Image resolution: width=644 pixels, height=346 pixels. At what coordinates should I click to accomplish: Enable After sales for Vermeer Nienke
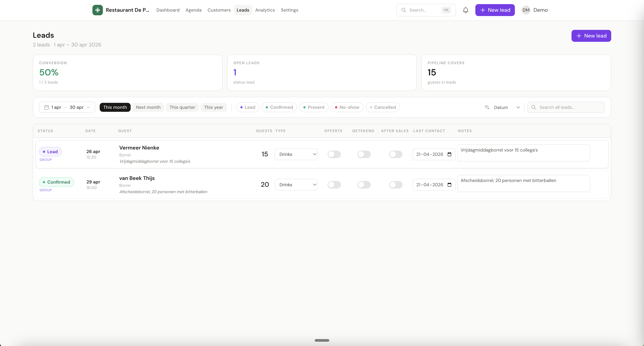pos(395,154)
